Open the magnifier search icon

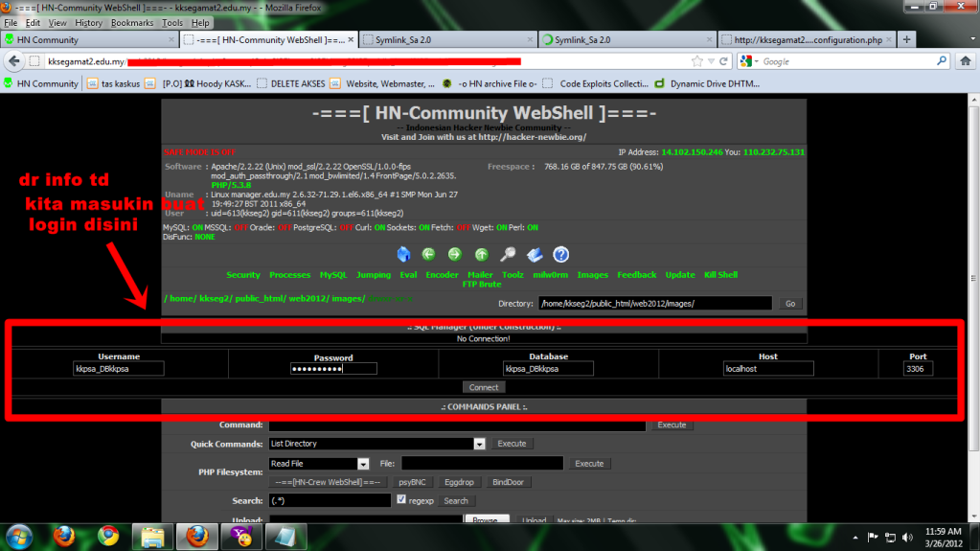[x=509, y=254]
